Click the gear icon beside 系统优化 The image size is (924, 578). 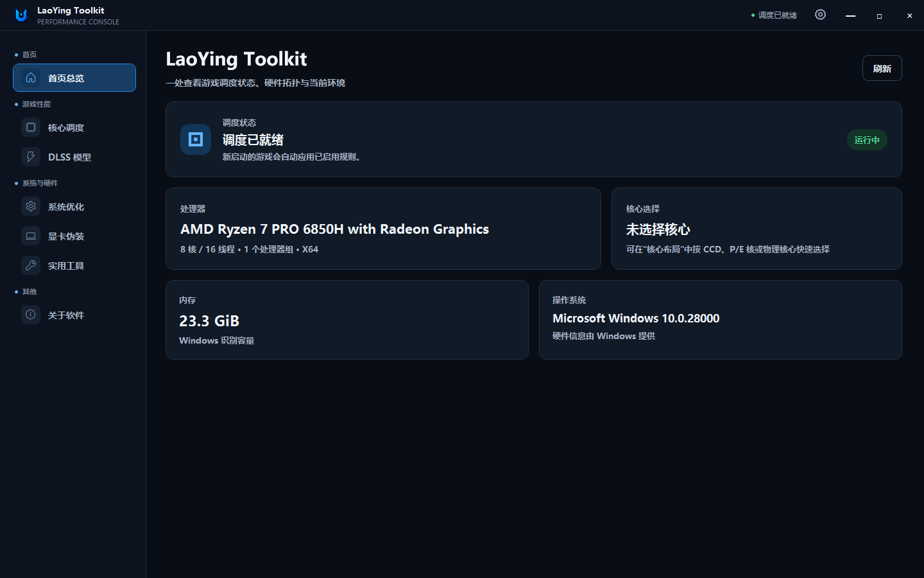[31, 206]
